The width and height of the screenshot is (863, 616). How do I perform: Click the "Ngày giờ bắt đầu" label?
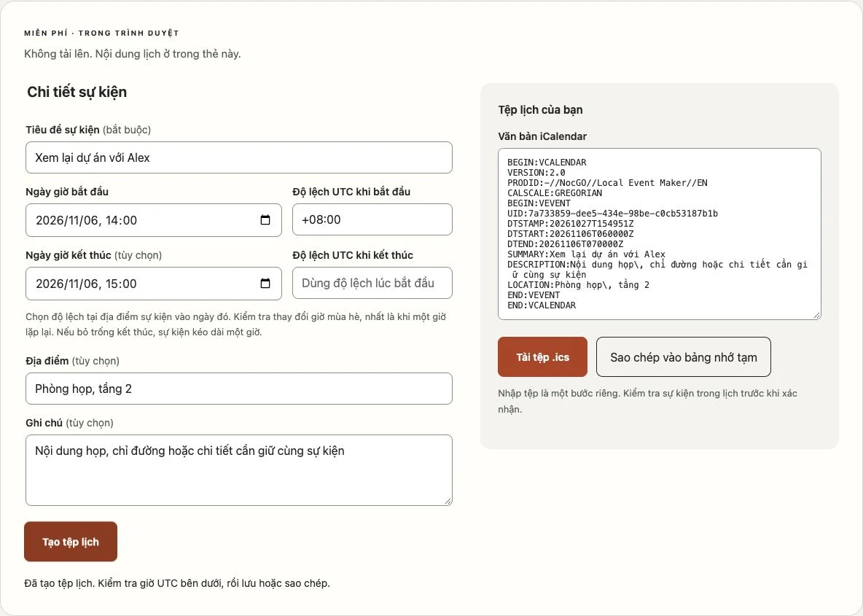[x=67, y=192]
